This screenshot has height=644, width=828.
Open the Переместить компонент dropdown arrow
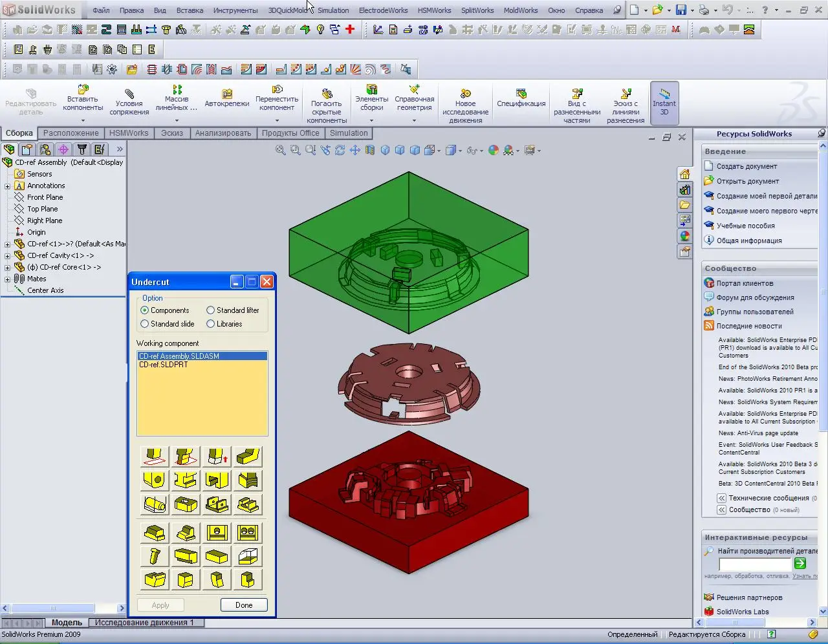(277, 120)
